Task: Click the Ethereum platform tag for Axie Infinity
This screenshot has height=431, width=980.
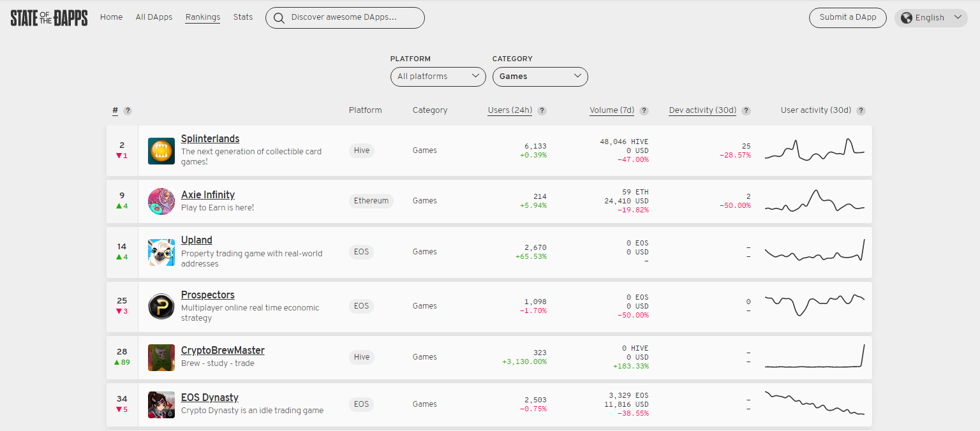Action: point(371,201)
